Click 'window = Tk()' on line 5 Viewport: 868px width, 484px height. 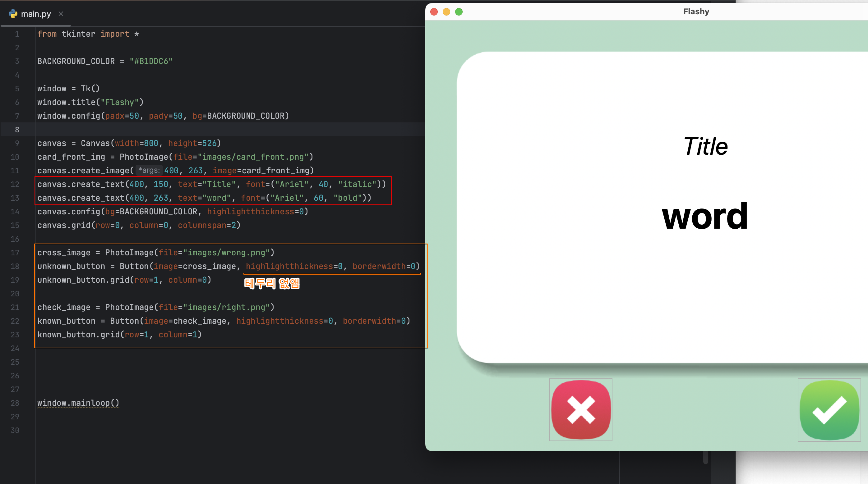click(68, 89)
